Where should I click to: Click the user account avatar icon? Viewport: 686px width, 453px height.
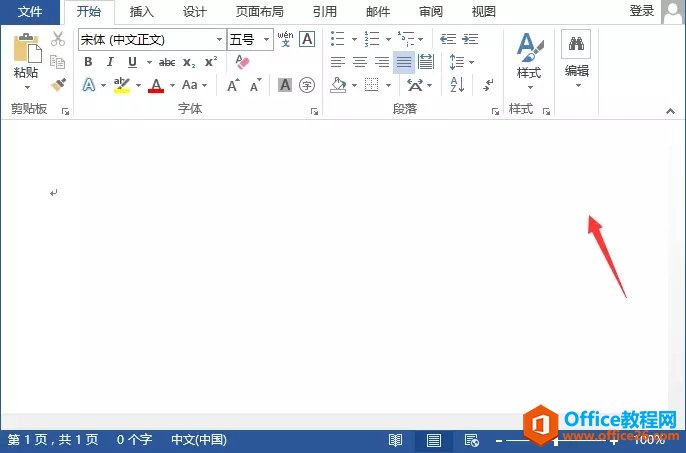click(x=672, y=12)
